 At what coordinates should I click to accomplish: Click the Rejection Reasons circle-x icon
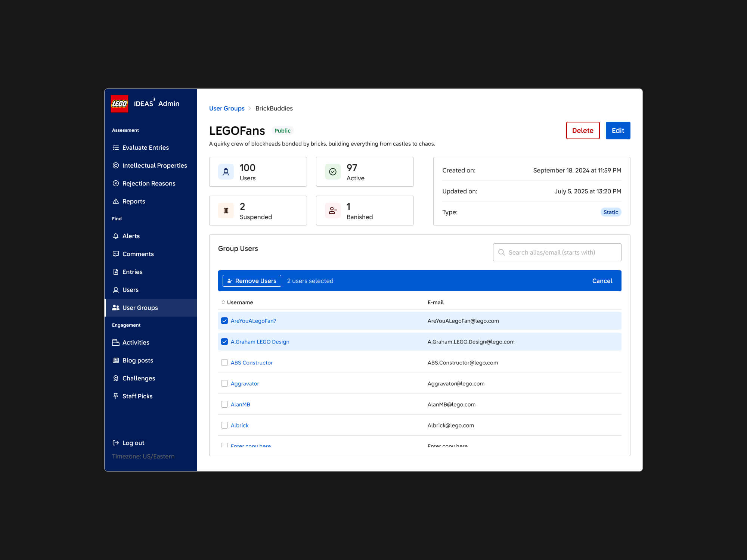116,183
